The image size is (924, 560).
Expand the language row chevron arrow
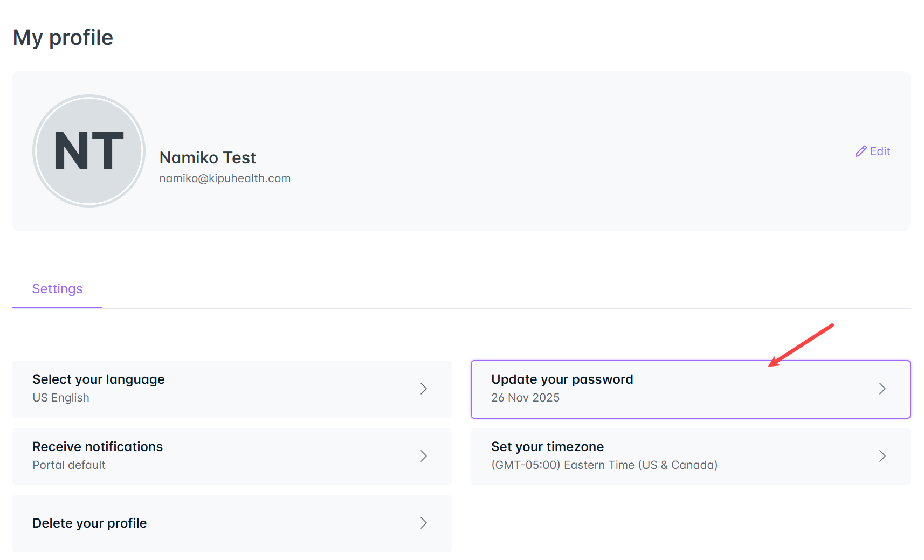click(424, 389)
